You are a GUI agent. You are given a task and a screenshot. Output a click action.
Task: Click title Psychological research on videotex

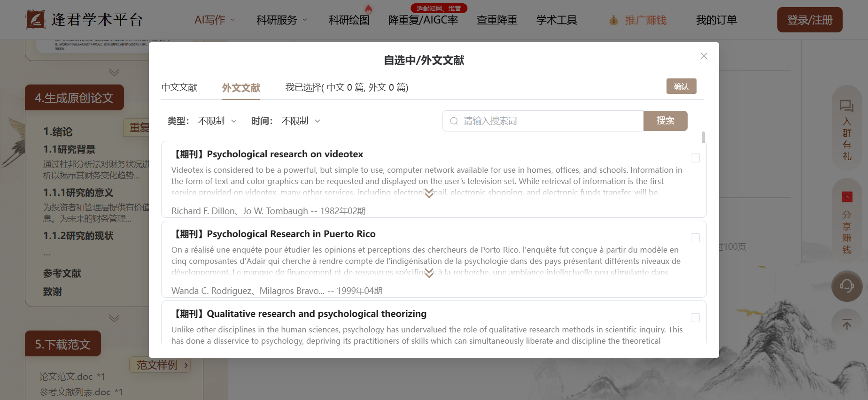pyautogui.click(x=285, y=154)
